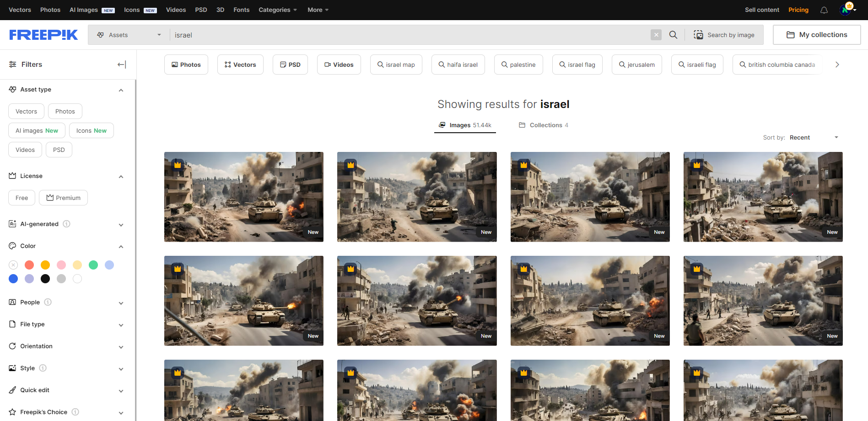
Task: Collapse the Filters sidebar arrow icon
Action: point(122,65)
